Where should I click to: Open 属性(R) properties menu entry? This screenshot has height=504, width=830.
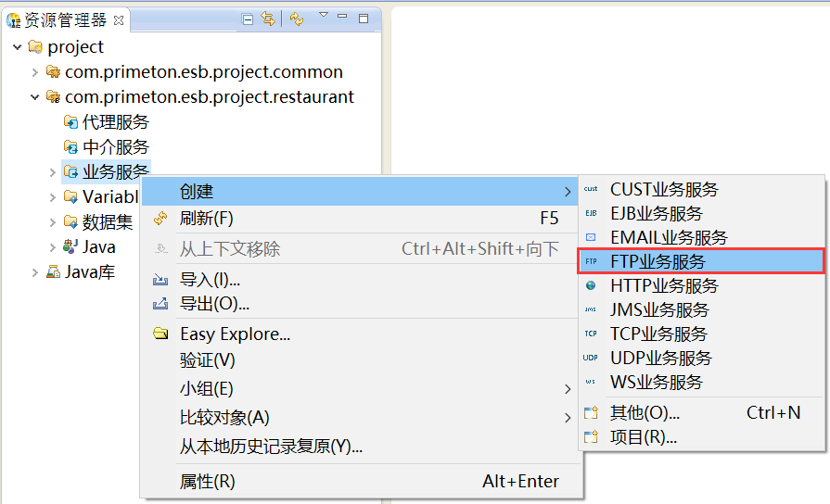click(208, 482)
